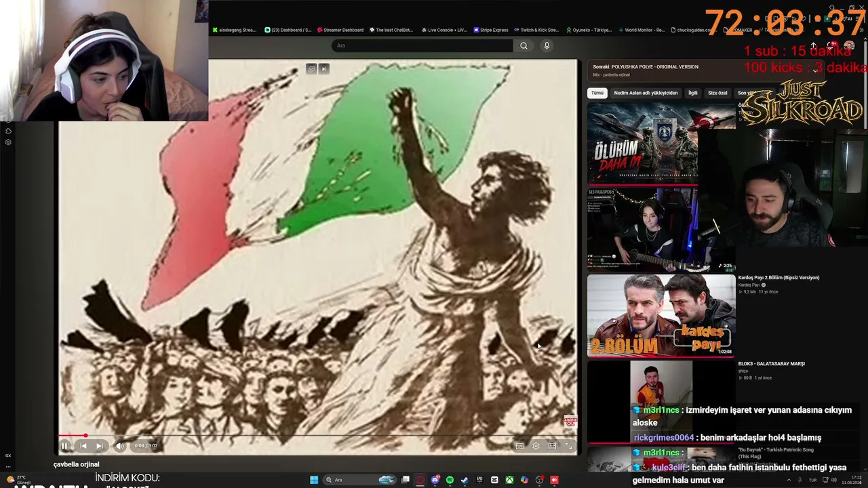This screenshot has height=488, width=868.
Task: Open the World Monitor bookmark
Action: (642, 30)
